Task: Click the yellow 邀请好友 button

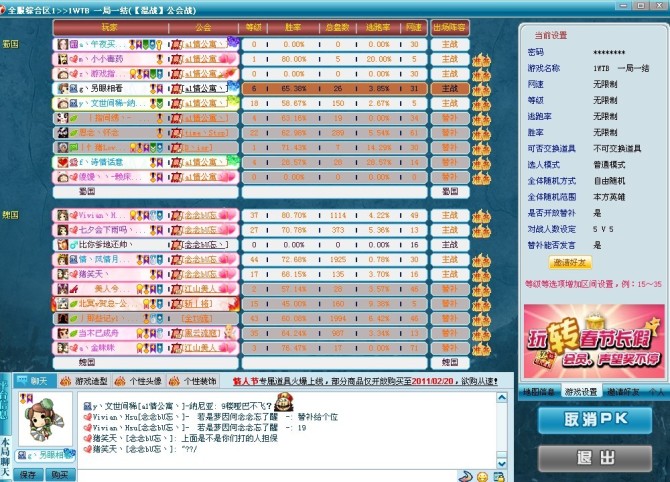Action: coord(570,262)
